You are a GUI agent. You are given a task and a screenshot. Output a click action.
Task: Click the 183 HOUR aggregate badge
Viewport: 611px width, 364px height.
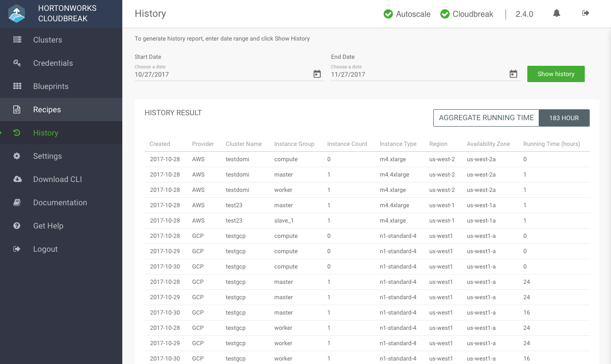click(x=564, y=118)
